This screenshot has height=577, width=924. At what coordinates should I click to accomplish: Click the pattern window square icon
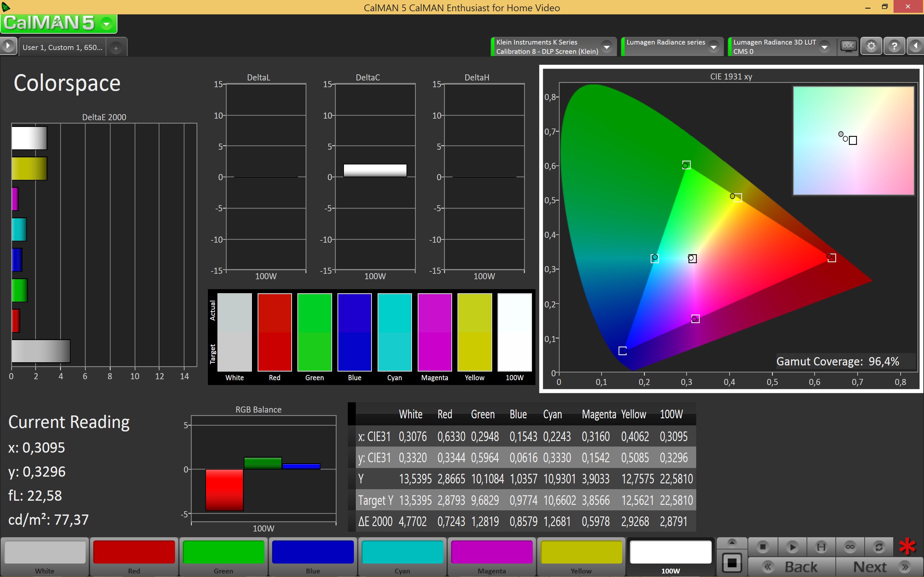coord(732,563)
